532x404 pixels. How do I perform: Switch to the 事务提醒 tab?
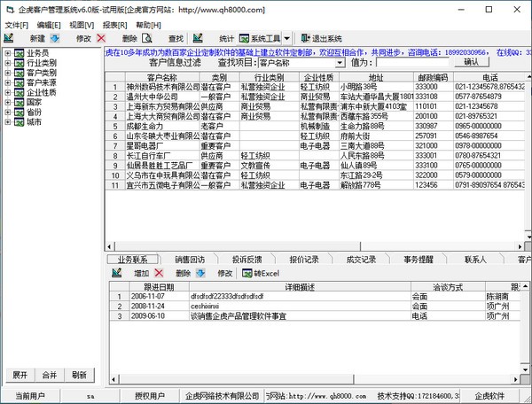click(419, 260)
